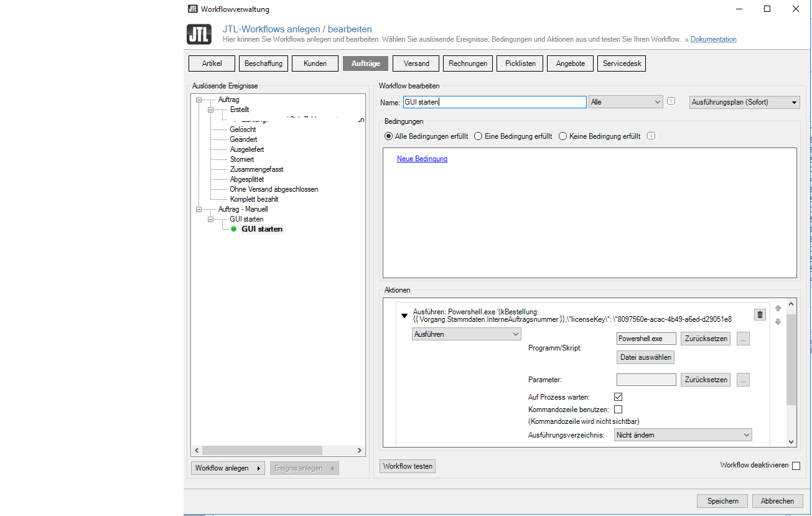This screenshot has width=812, height=516.
Task: Tick the Workflow deaktivieren checkbox
Action: pos(796,466)
